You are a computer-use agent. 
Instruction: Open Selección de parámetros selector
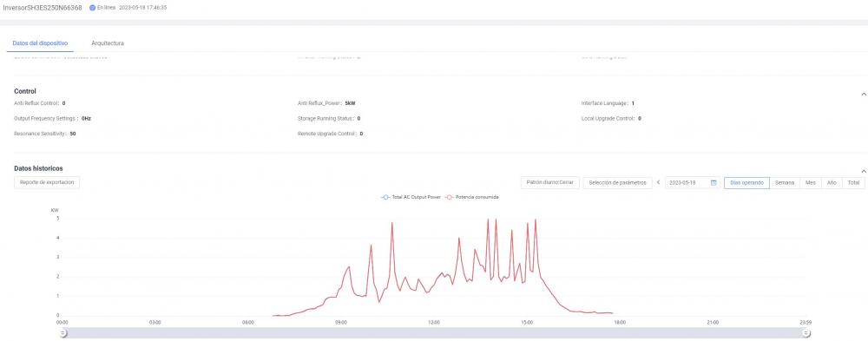(617, 183)
